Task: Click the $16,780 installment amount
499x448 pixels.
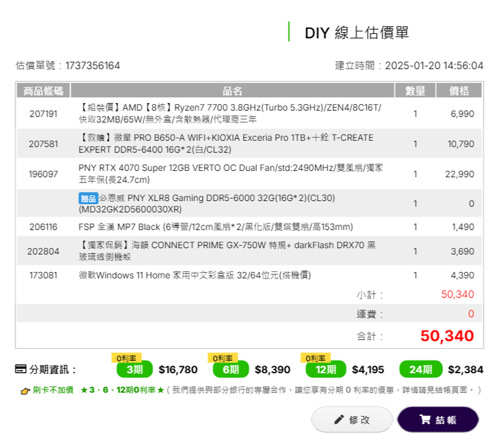Action: click(178, 370)
